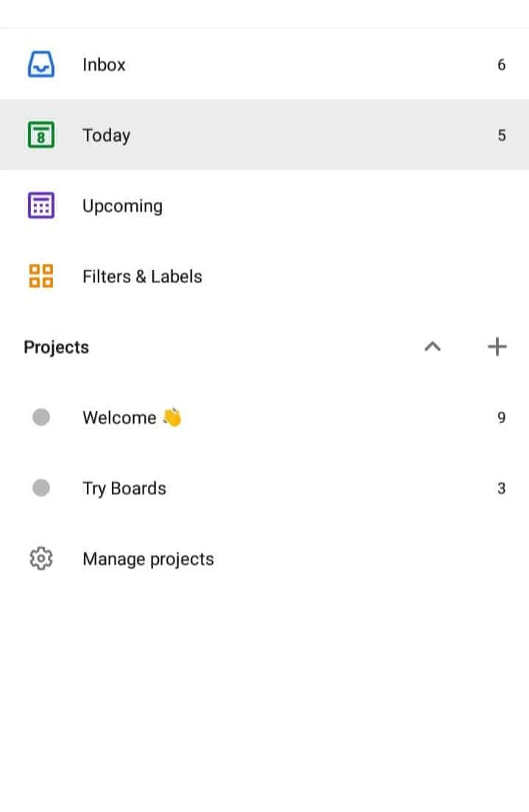Open the Welcome project
This screenshot has height=812, width=529.
[x=264, y=417]
